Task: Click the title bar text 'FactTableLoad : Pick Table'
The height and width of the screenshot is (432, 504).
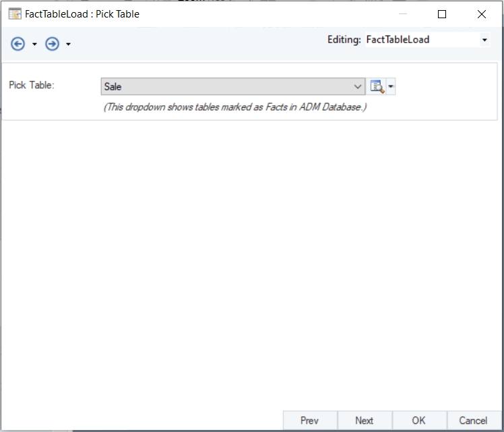Action: tap(82, 13)
